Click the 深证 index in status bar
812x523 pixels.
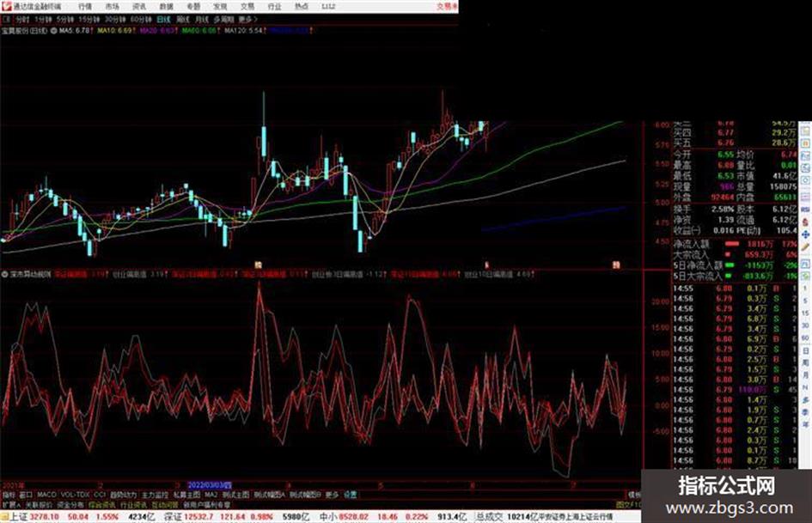coord(173,517)
